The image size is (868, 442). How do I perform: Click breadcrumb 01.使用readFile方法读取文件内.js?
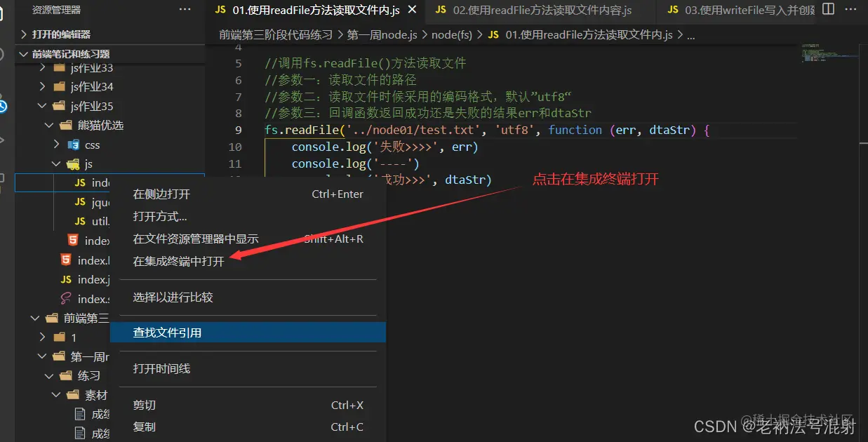tap(589, 34)
